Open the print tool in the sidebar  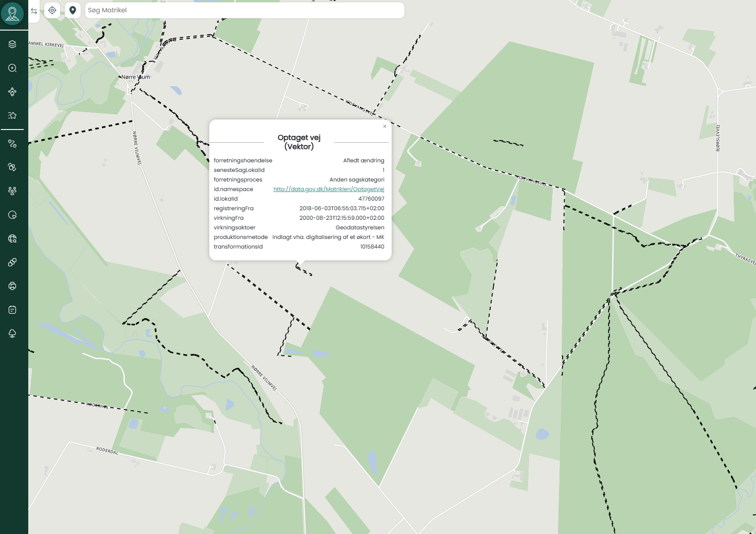click(12, 286)
